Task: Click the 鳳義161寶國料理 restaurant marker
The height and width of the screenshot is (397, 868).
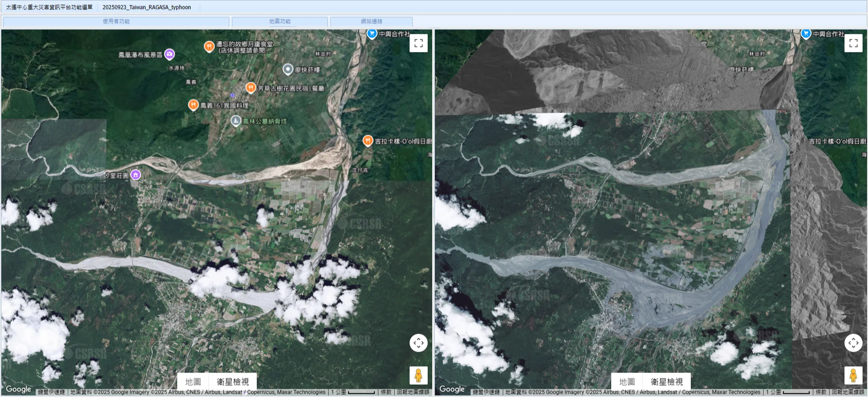Action: coord(193,105)
